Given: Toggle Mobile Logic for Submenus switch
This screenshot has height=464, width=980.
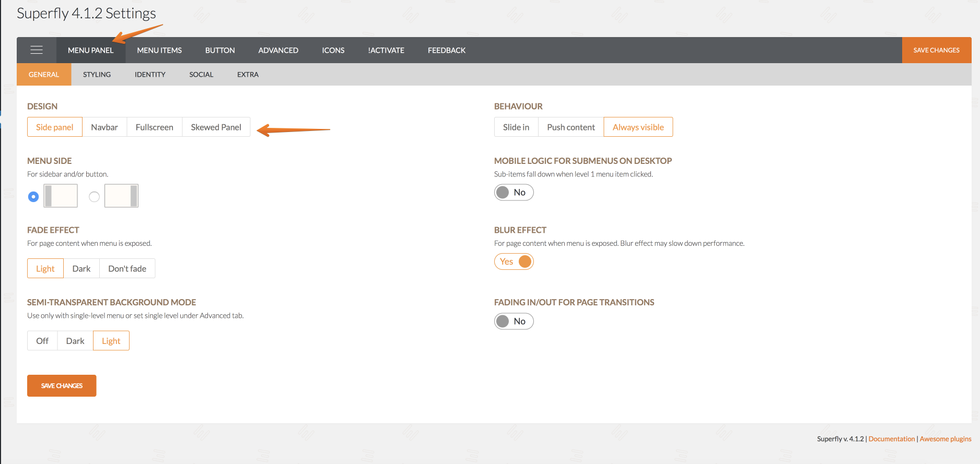Looking at the screenshot, I should click(514, 193).
